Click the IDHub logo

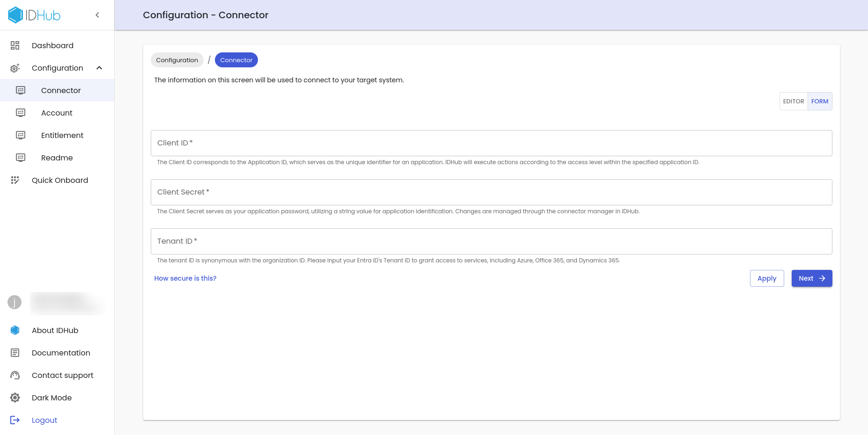pos(34,15)
